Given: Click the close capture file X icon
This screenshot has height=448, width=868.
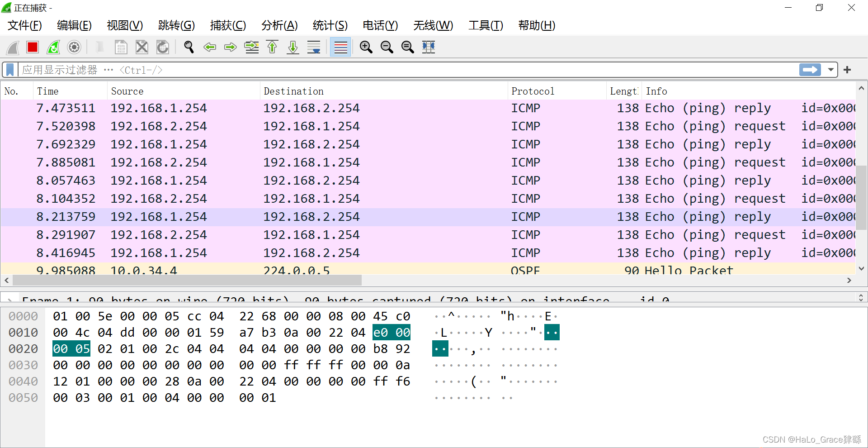Looking at the screenshot, I should pos(142,47).
